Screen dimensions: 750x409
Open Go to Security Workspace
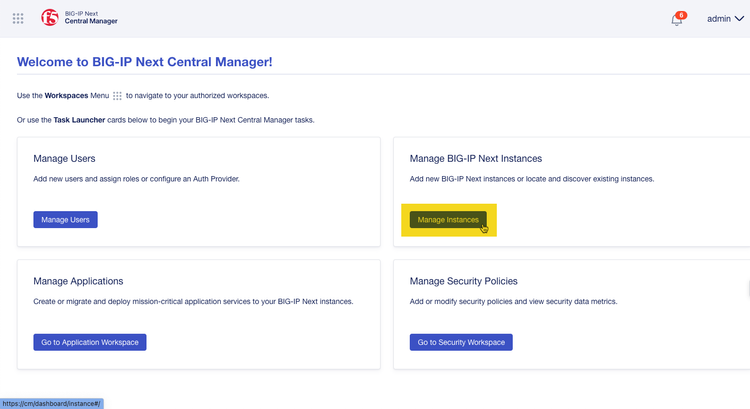pos(461,342)
